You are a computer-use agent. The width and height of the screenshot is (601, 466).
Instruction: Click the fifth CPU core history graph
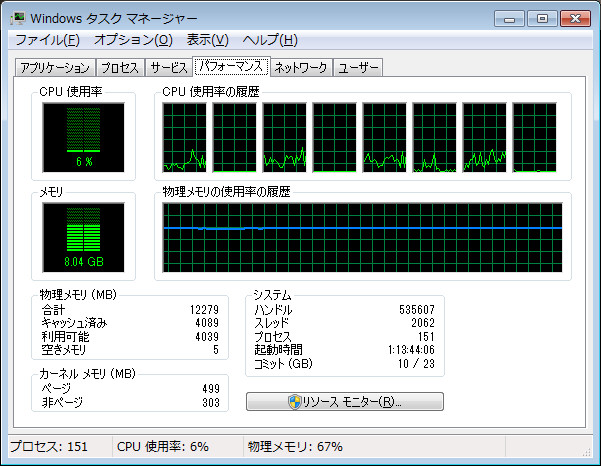(384, 137)
